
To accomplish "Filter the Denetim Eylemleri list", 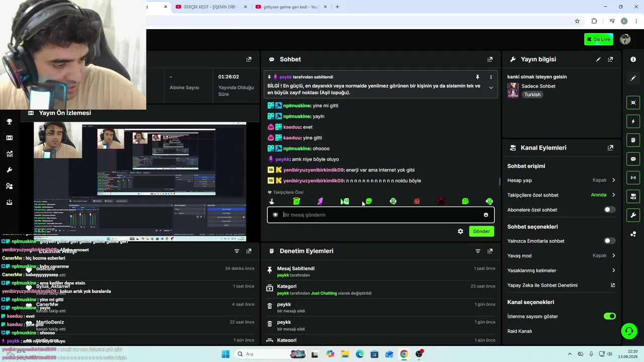I will tap(477, 251).
